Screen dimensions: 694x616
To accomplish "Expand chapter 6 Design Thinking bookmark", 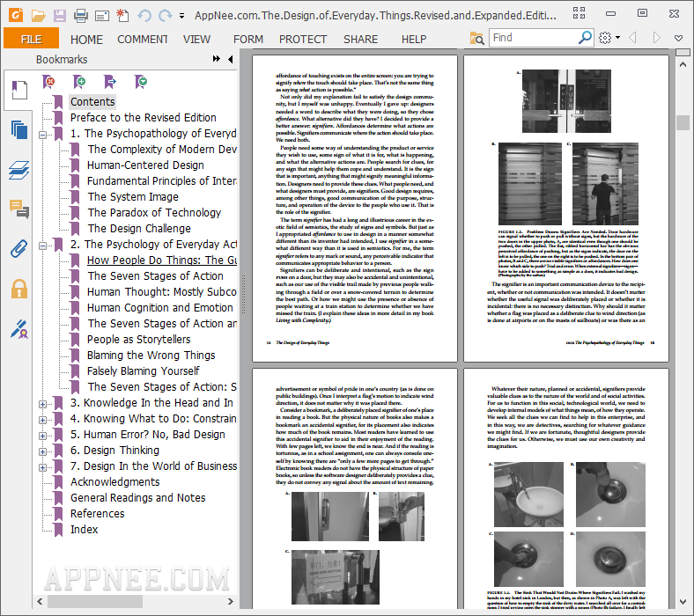I will tap(42, 452).
